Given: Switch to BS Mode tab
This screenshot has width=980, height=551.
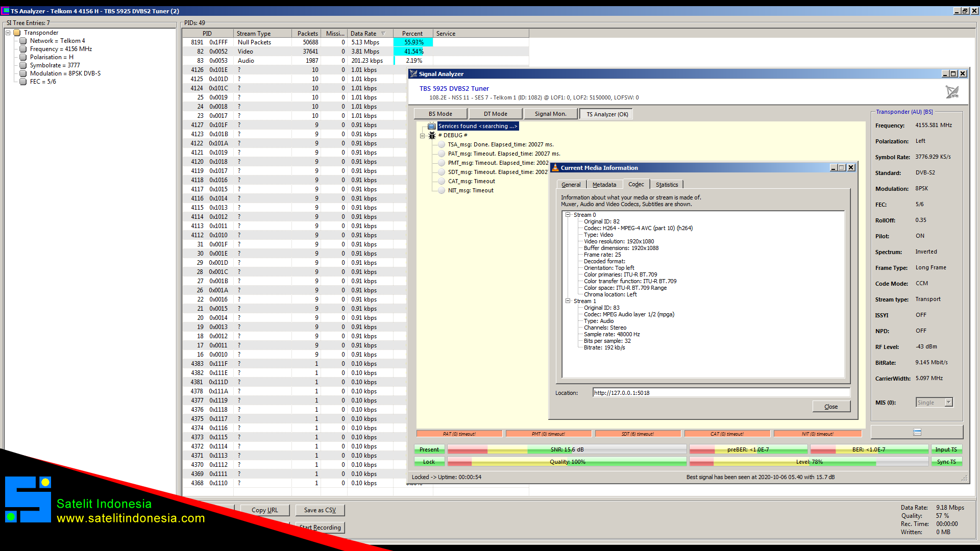Looking at the screenshot, I should click(440, 114).
